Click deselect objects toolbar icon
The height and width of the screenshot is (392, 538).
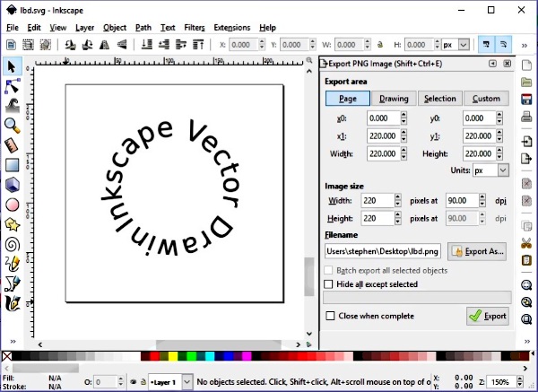pos(46,45)
